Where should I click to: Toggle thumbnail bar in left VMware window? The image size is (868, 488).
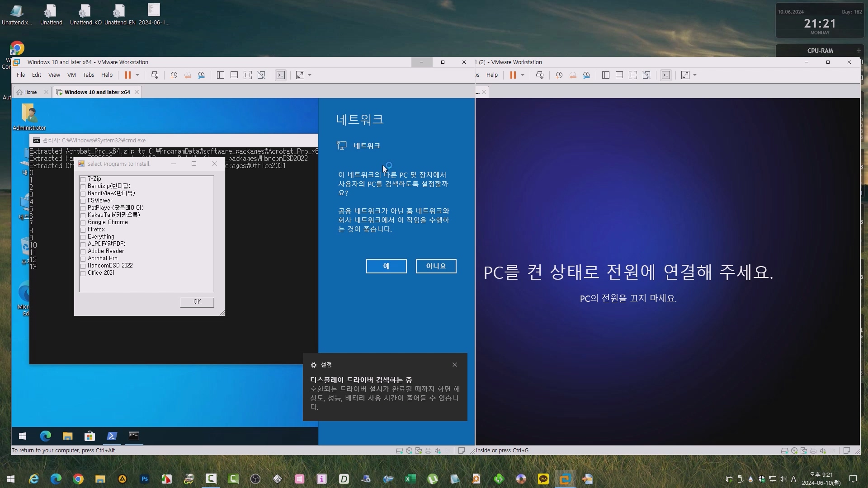234,75
